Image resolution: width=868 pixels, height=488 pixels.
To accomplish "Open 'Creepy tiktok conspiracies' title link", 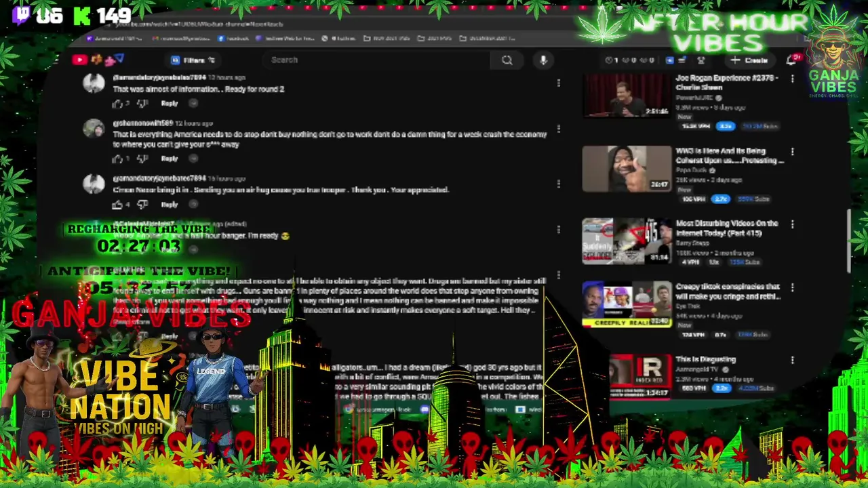I will (728, 291).
